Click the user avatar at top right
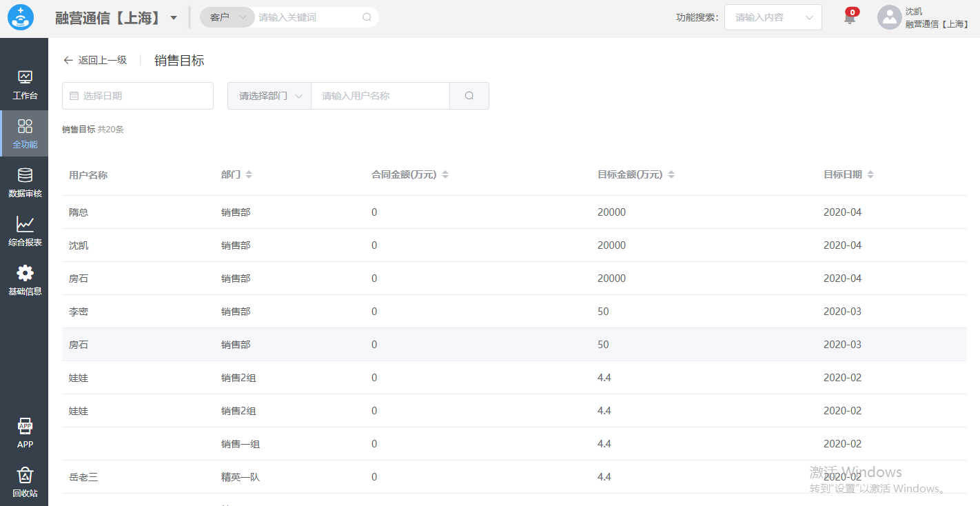980x506 pixels. pyautogui.click(x=889, y=17)
